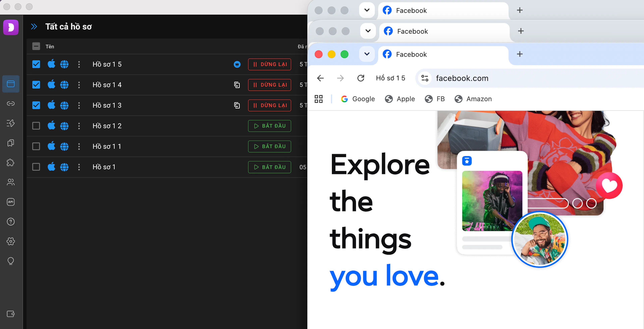
Task: Open the three-dot menu for Hồ sơ 1 5
Action: pos(79,64)
